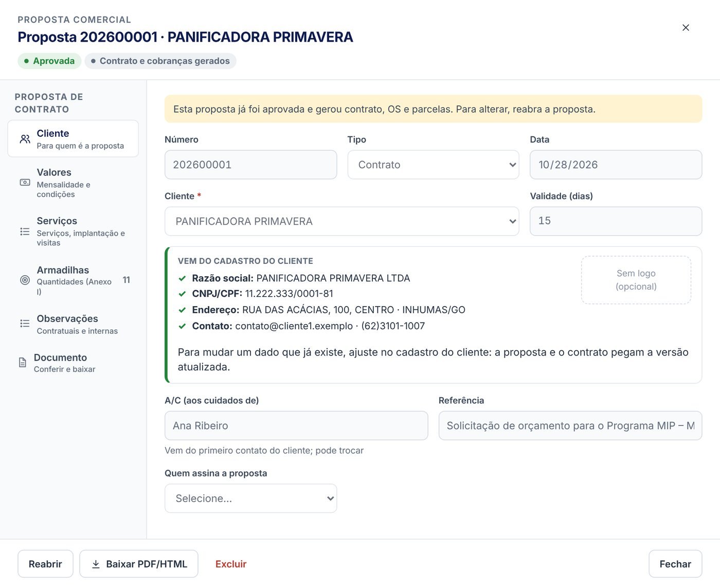This screenshot has width=720, height=588.
Task: Click the green check beside Razão social
Action: [x=182, y=278]
